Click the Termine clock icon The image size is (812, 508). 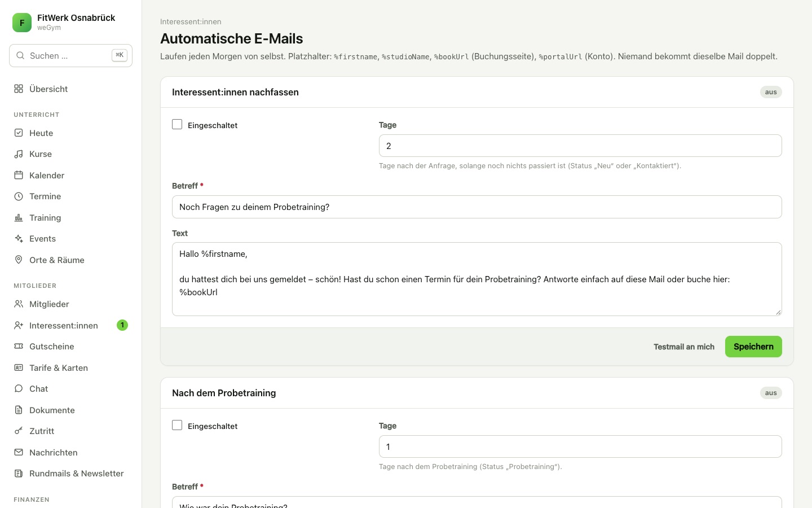(19, 196)
